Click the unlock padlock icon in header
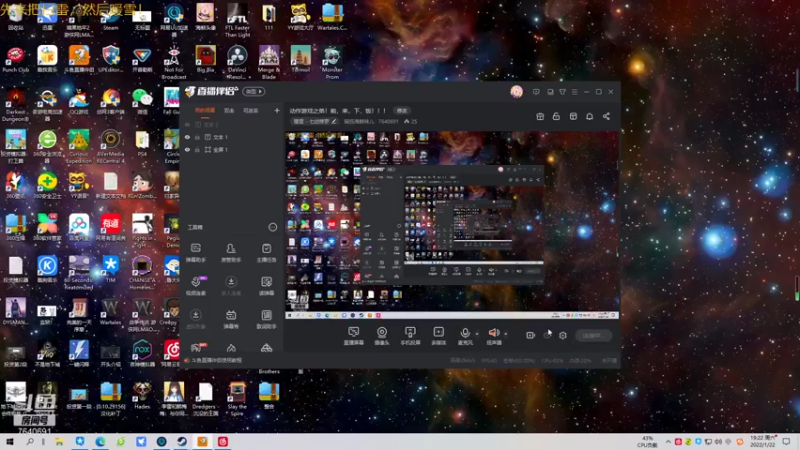 [x=556, y=116]
